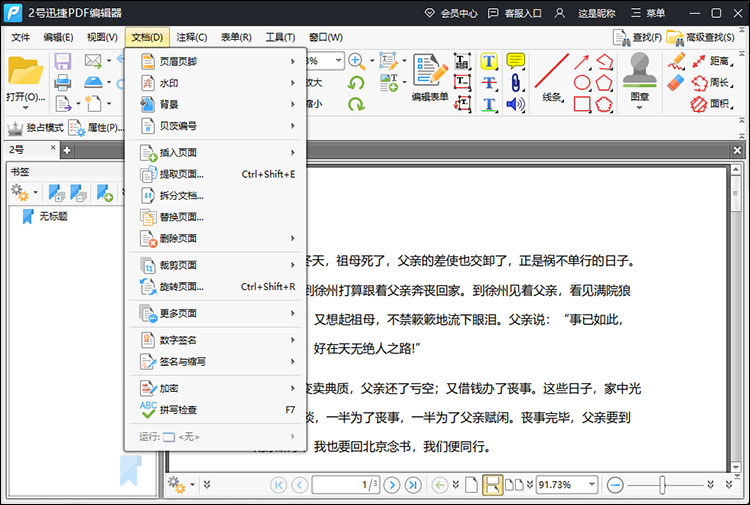Click the 查找(F) find button
Viewport: 750px width, 505px height.
[x=638, y=37]
